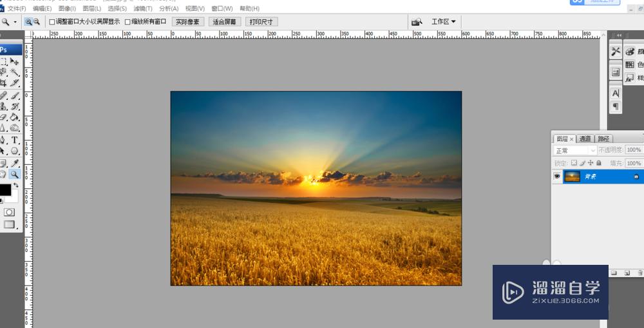This screenshot has height=328, width=644.
Task: Choose the Zoom Out mode
Action: click(x=37, y=22)
